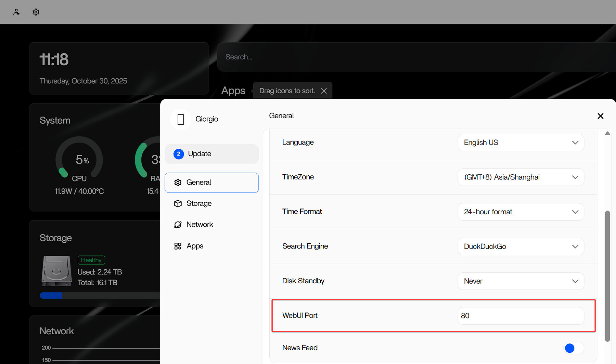Expand the Language dropdown
This screenshot has height=364, width=616.
521,143
